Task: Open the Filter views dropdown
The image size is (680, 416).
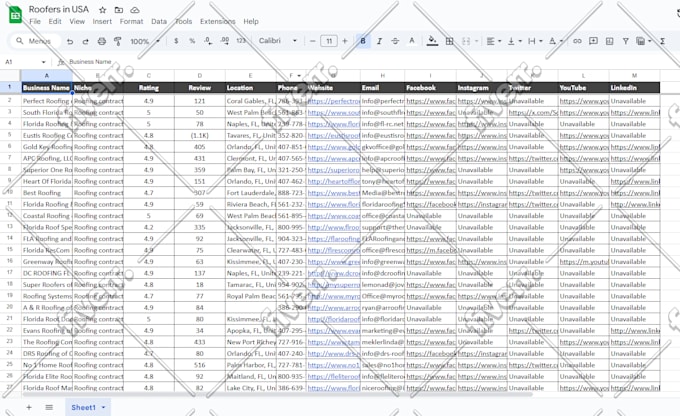Action: pyautogui.click(x=644, y=41)
